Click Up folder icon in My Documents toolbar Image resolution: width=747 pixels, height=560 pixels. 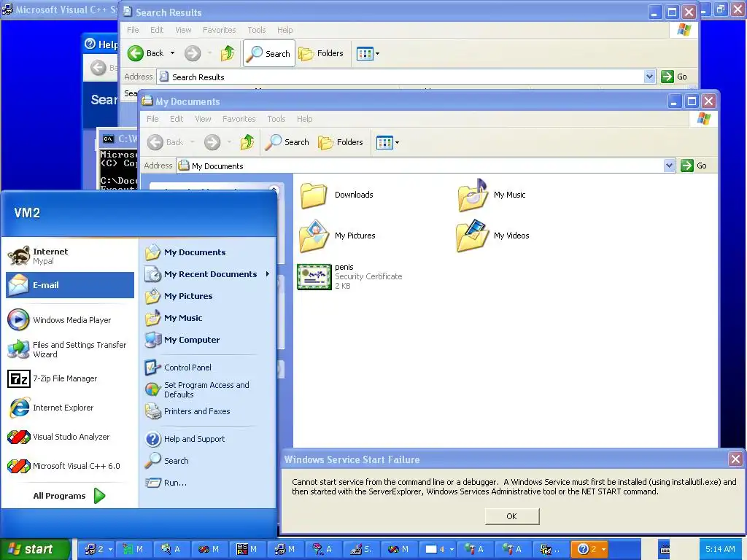coord(247,142)
